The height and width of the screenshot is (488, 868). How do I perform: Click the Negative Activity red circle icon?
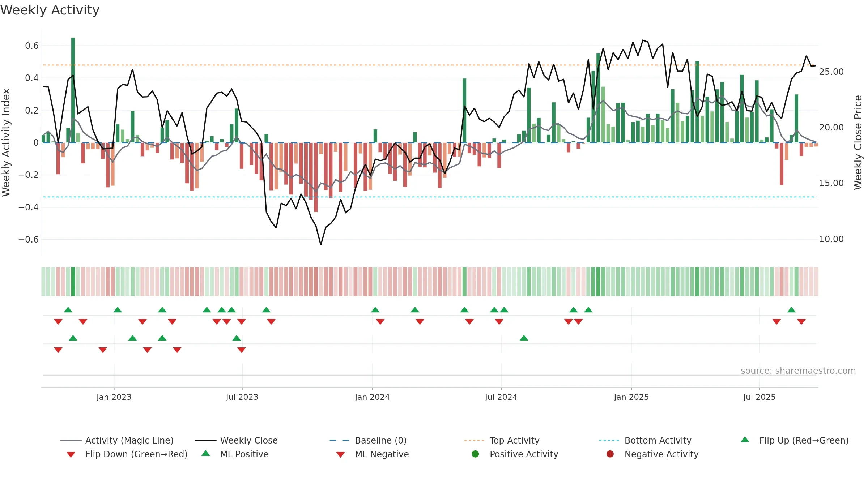[610, 454]
